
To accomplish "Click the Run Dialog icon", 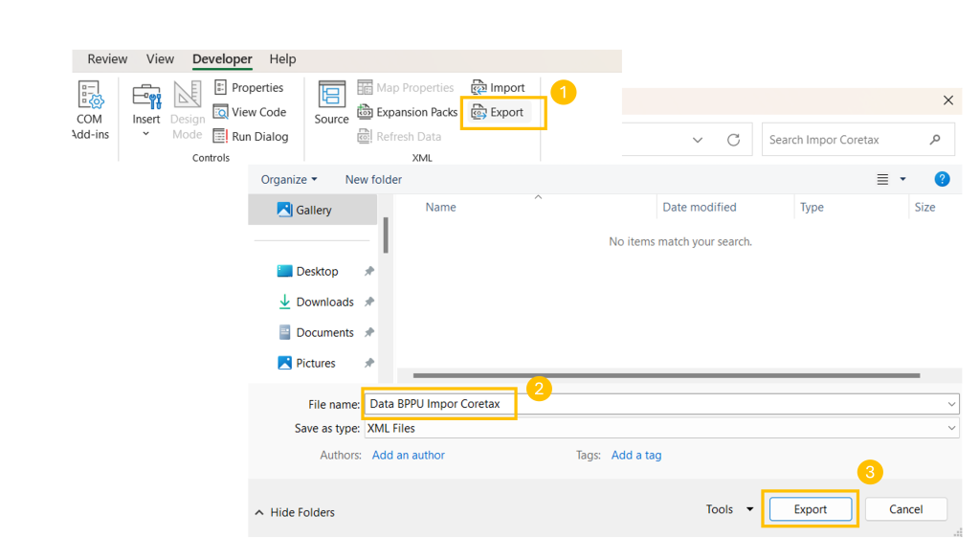I will [221, 137].
